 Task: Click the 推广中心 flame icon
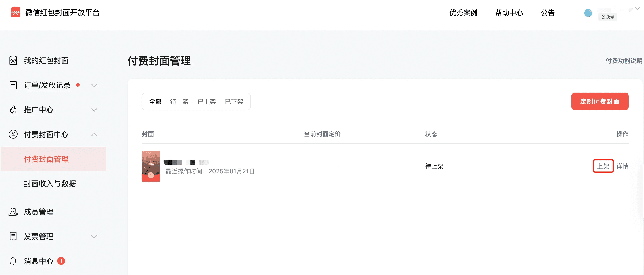[x=13, y=110]
